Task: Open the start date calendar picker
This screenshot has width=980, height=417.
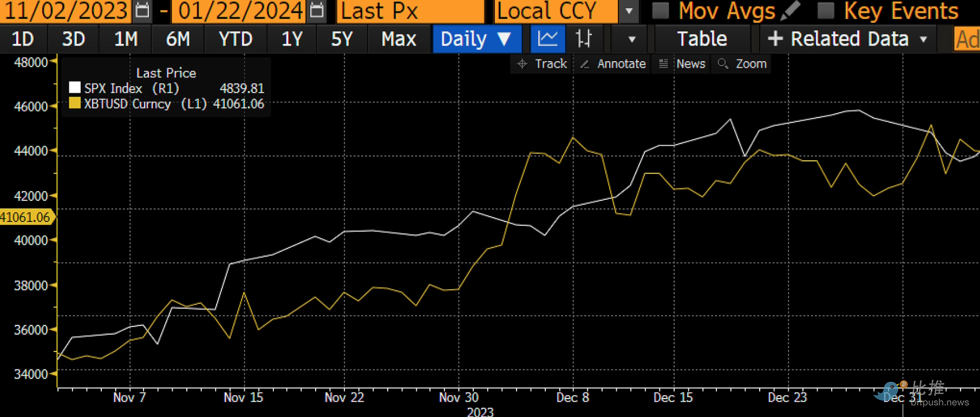Action: click(x=142, y=10)
